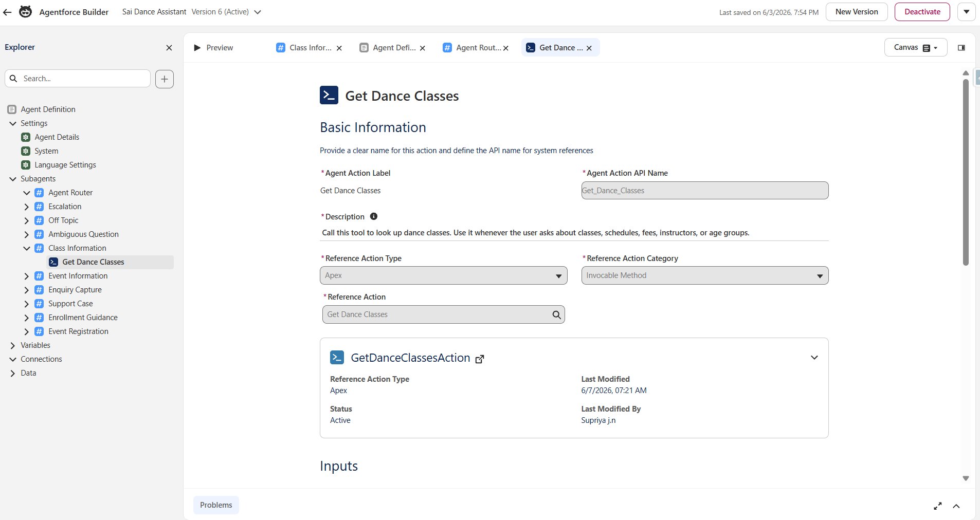The width and height of the screenshot is (980, 520).
Task: Open the Reference Action Category dropdown
Action: [705, 275]
